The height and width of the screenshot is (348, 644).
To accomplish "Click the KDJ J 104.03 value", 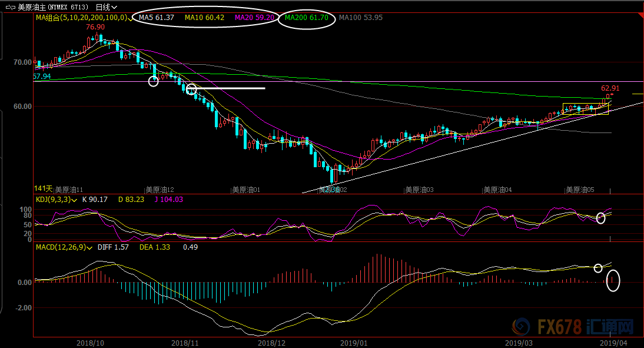I will coord(169,200).
